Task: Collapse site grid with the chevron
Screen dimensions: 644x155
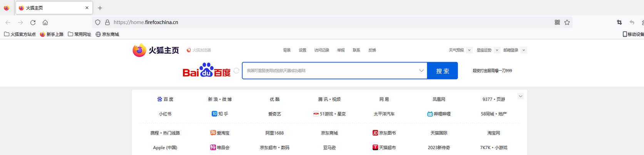Action: (x=520, y=96)
